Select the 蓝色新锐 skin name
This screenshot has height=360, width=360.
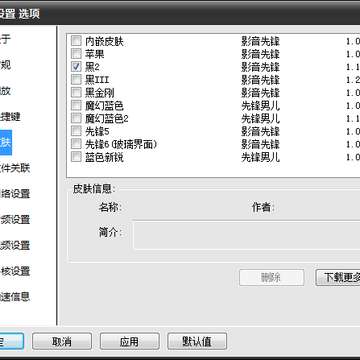(x=104, y=157)
